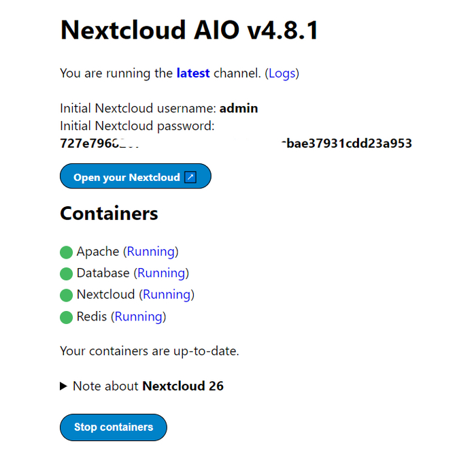The image size is (476, 460).
Task: Open the Nextcloud container Running link
Action: tap(167, 295)
